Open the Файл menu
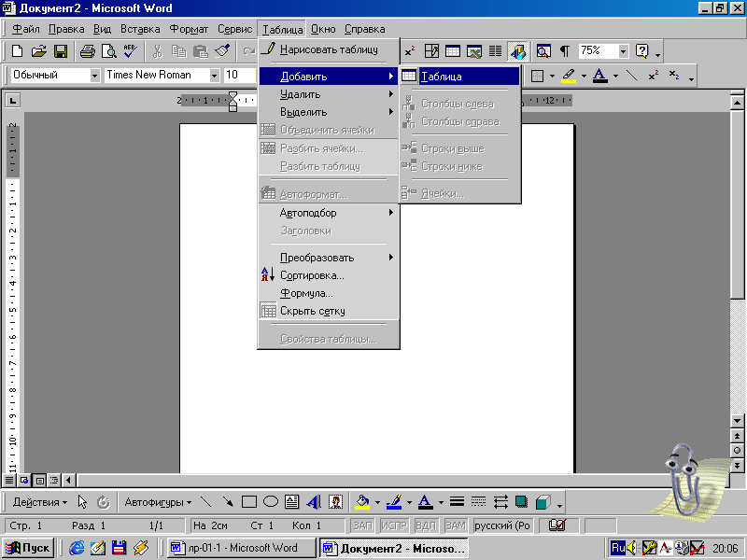This screenshot has height=560, width=747. [x=26, y=29]
